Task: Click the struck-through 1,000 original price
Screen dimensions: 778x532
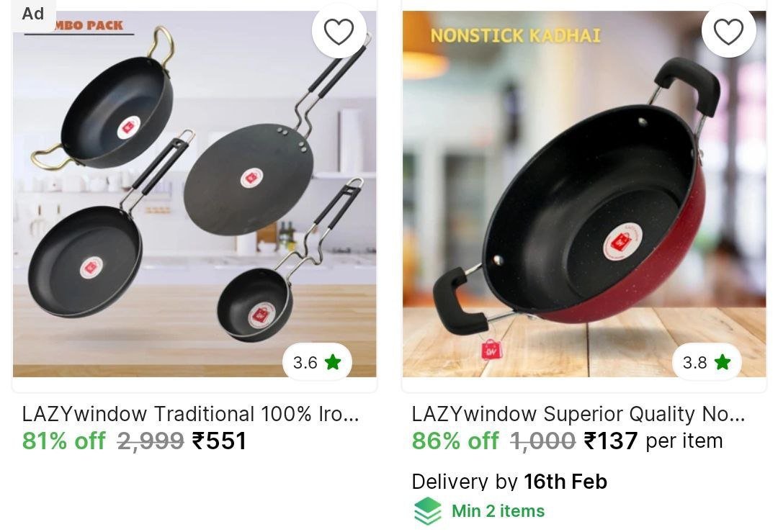Action: click(542, 441)
